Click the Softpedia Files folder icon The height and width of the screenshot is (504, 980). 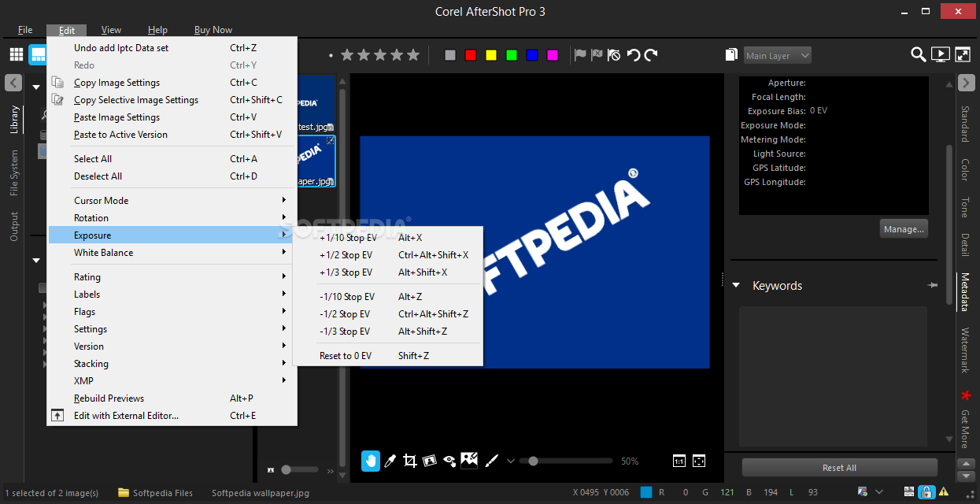pos(124,493)
